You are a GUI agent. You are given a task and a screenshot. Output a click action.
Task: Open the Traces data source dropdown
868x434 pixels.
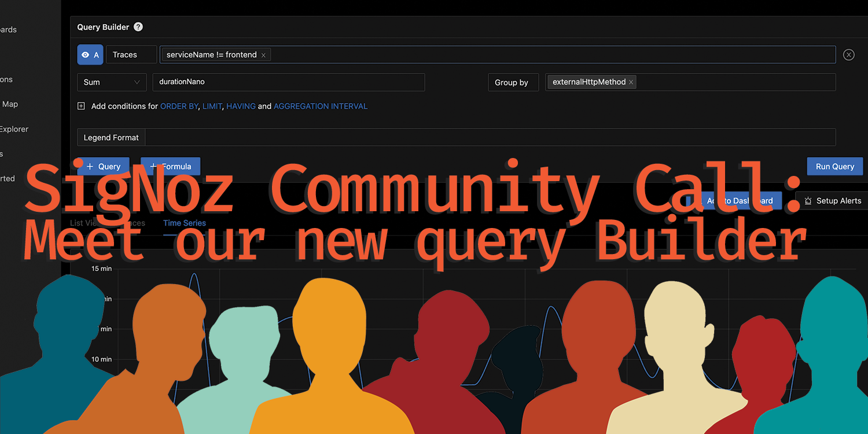coord(131,55)
